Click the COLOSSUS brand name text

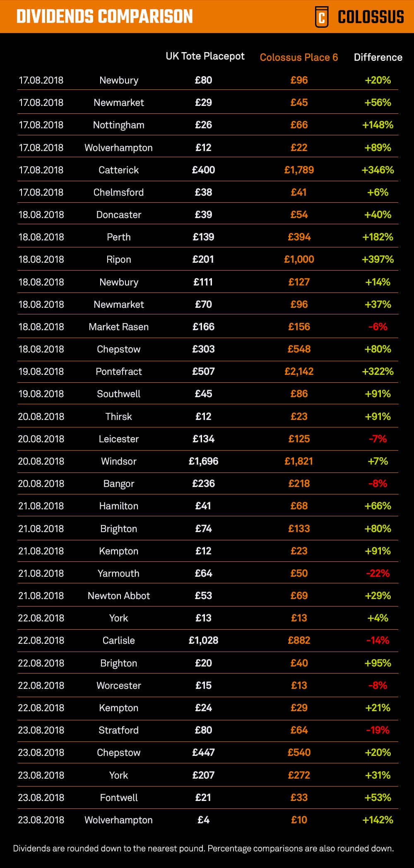pos(371,17)
